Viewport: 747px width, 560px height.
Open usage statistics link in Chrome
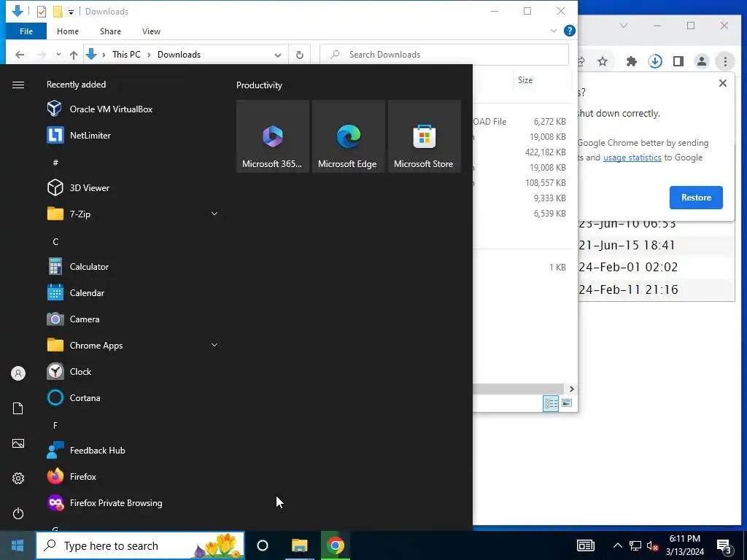pyautogui.click(x=632, y=157)
